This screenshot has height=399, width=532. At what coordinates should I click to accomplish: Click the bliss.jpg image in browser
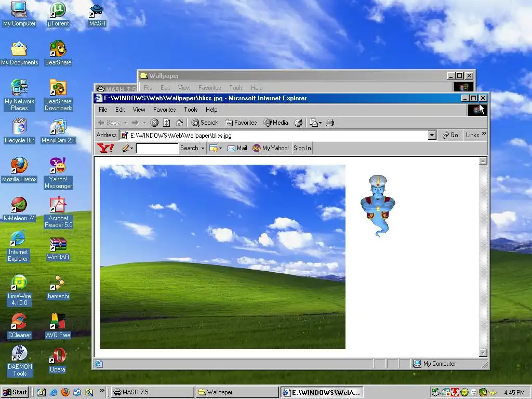click(x=222, y=257)
